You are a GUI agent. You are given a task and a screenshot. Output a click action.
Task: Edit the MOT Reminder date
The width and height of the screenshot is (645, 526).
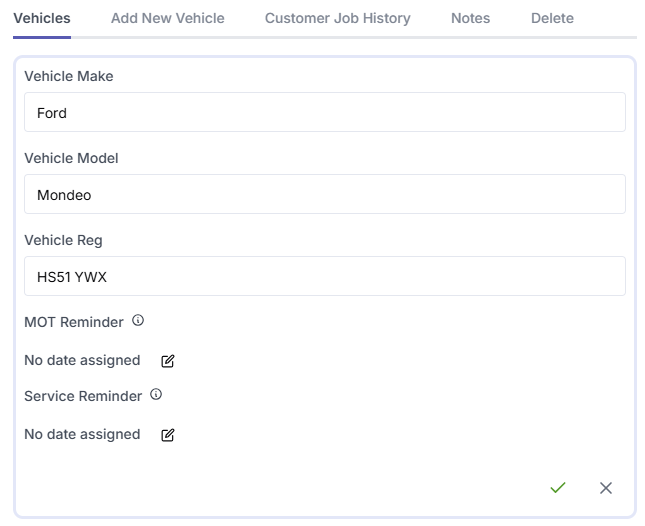coord(168,361)
